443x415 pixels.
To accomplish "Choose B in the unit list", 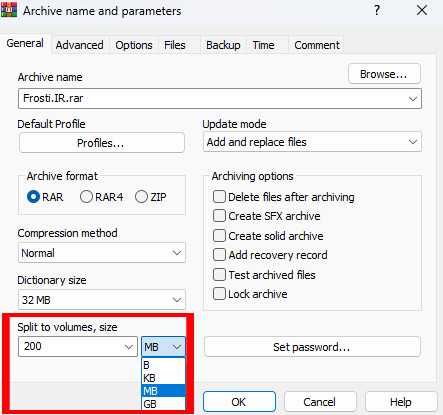I will tap(163, 365).
